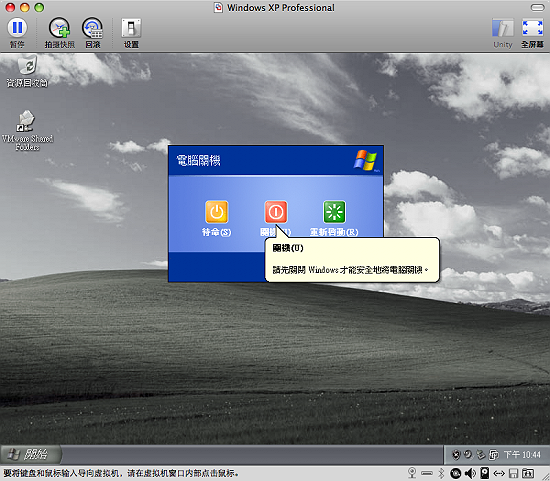
Task: Open the Windows 開始 Start menu
Action: click(31, 454)
